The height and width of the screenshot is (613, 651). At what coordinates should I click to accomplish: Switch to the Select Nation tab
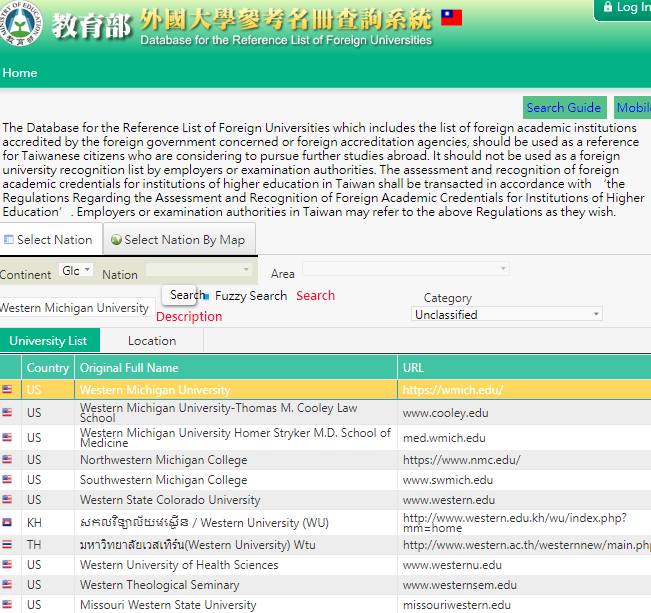click(x=51, y=239)
